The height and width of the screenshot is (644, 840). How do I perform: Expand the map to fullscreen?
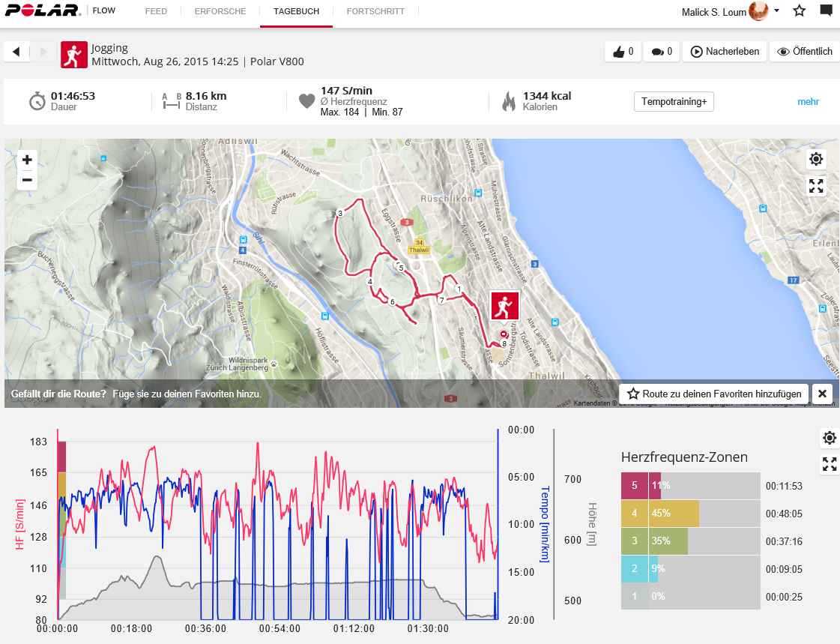(x=816, y=186)
